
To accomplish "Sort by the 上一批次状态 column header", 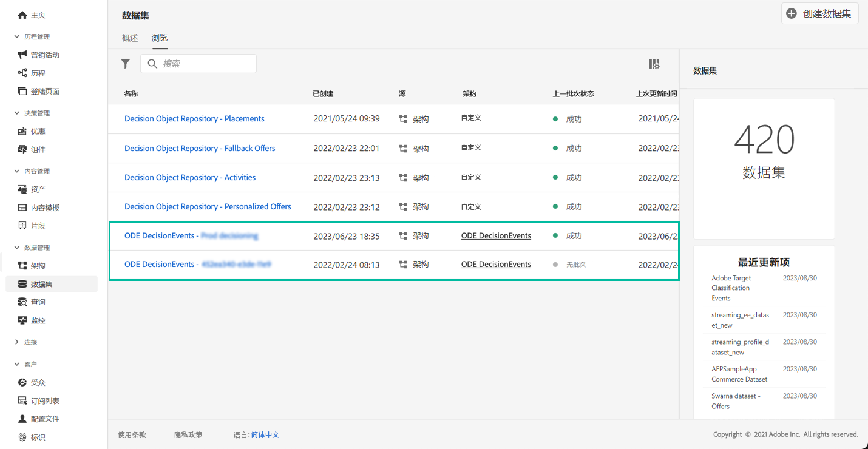I will pos(573,94).
